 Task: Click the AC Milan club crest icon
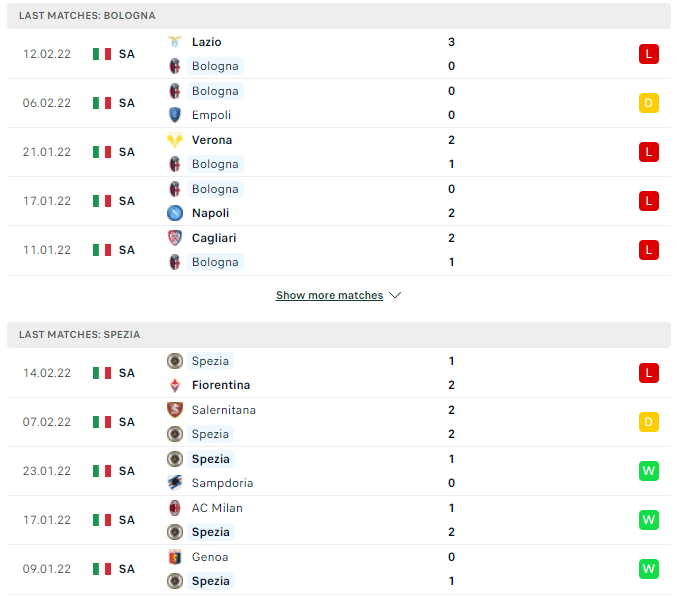click(x=174, y=508)
